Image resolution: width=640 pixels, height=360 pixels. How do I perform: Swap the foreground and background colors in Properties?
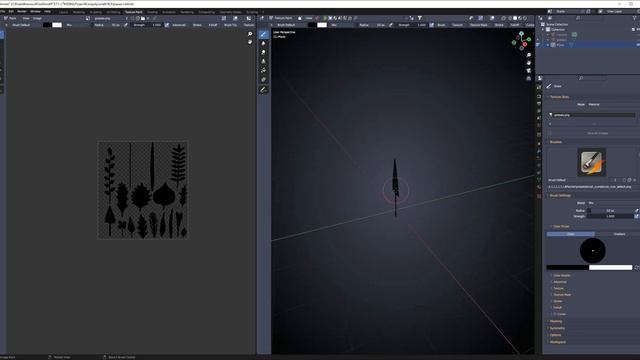[636, 267]
